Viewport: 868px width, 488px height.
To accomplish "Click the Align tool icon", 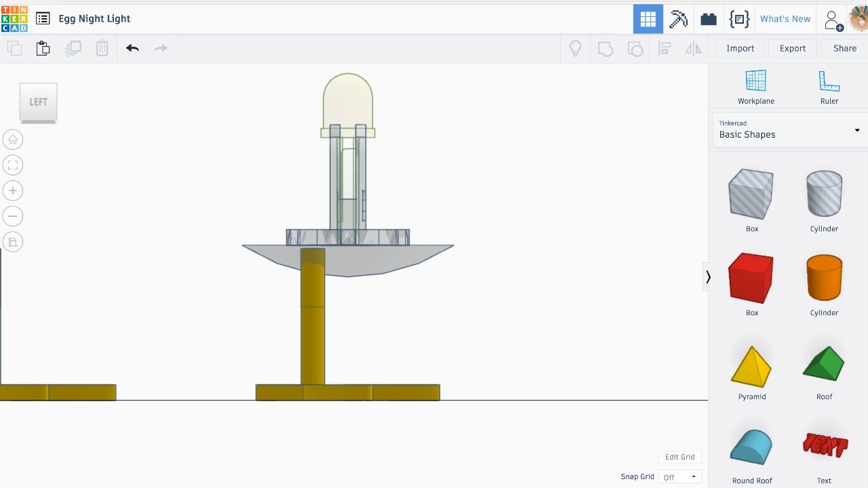I will point(665,48).
